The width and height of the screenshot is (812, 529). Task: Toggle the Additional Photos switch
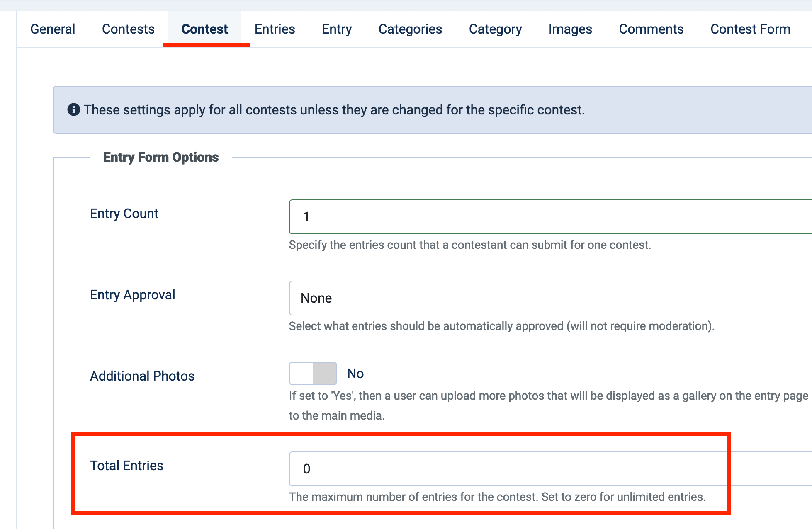[x=313, y=374]
